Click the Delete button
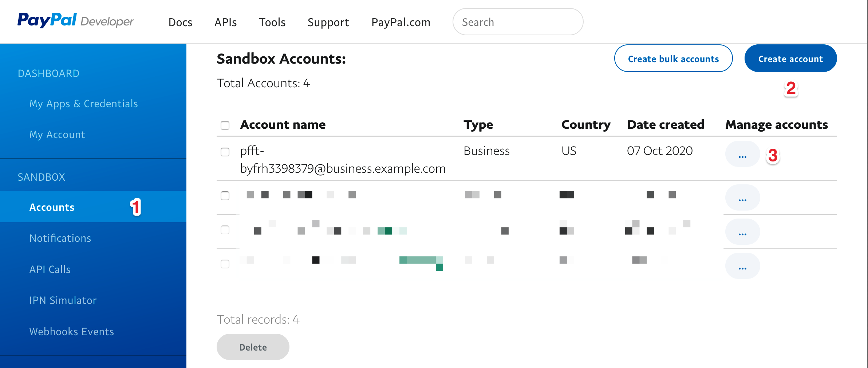Image resolution: width=868 pixels, height=368 pixels. tap(253, 347)
